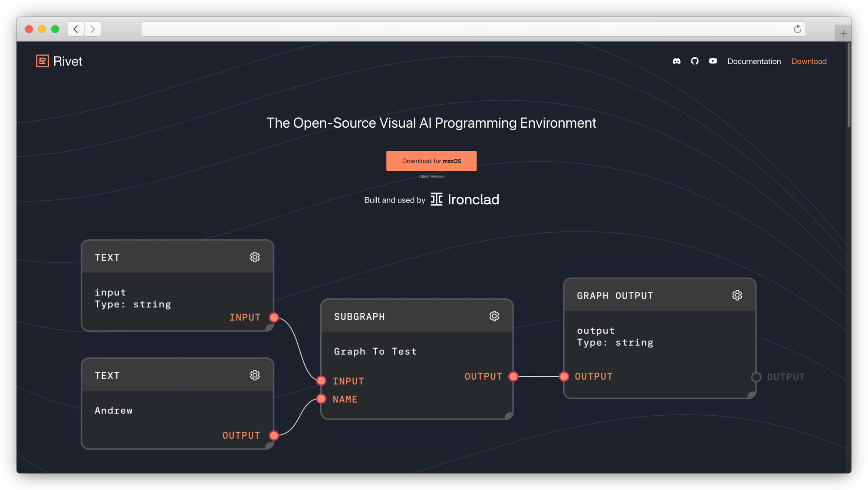This screenshot has height=490, width=868.
Task: Select Download in the top navigation
Action: [809, 61]
